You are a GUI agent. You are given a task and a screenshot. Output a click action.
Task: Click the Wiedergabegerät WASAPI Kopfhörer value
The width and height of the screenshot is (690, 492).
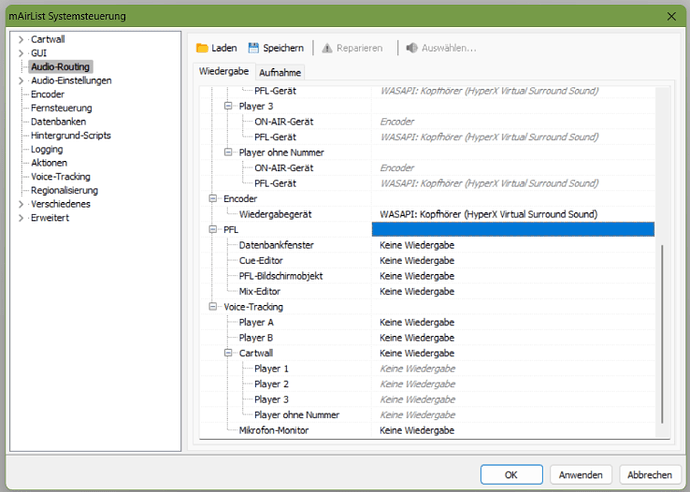click(488, 214)
